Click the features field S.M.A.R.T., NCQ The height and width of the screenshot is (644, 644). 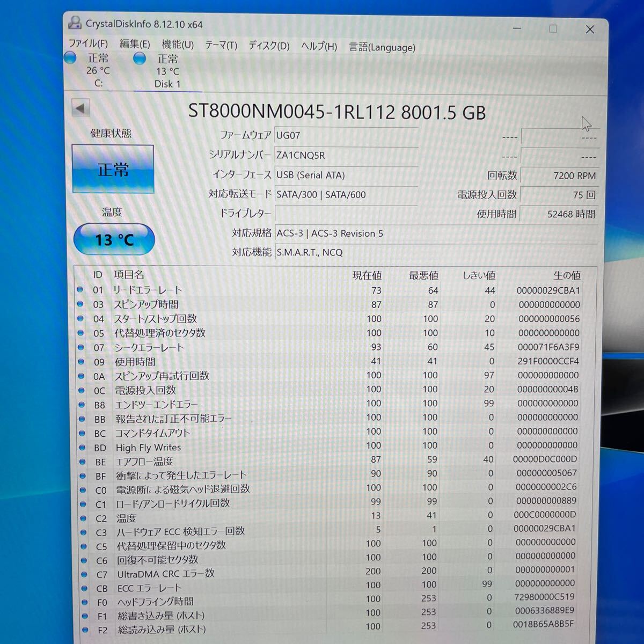(436, 252)
